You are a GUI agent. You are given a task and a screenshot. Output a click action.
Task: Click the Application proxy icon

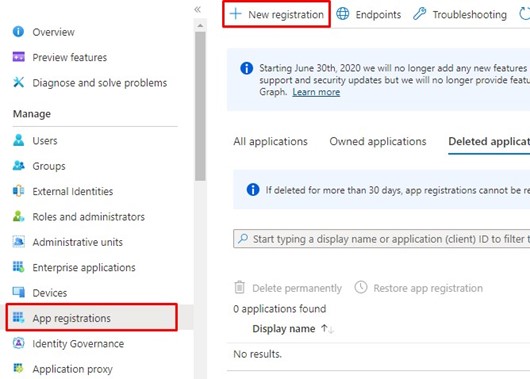point(19,368)
